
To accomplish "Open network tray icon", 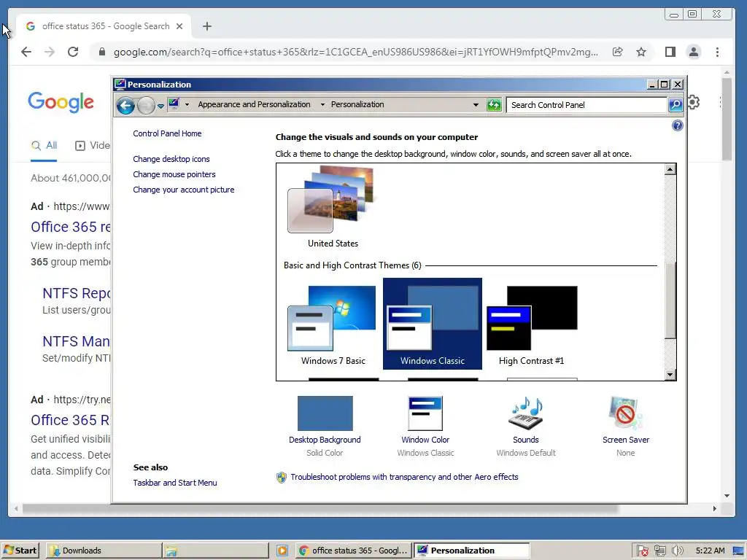I will pyautogui.click(x=659, y=551).
